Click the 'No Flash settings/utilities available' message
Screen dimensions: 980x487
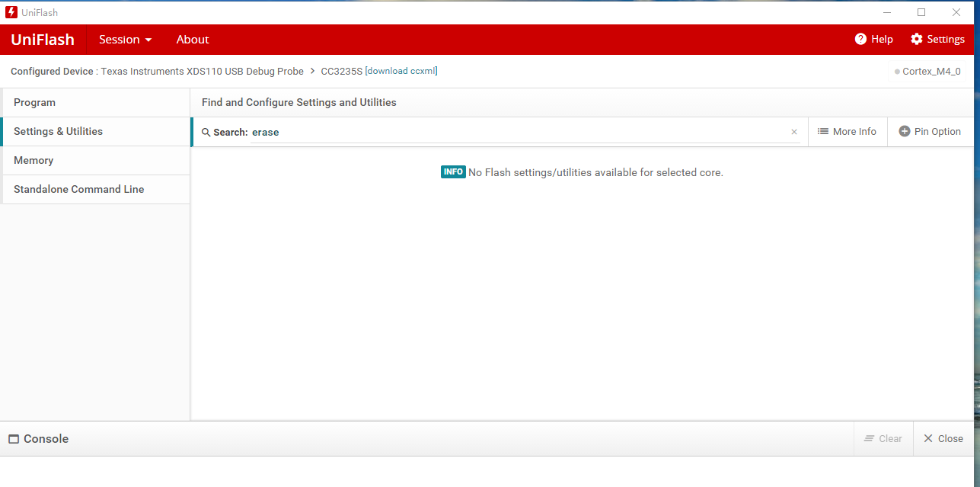[x=595, y=173]
